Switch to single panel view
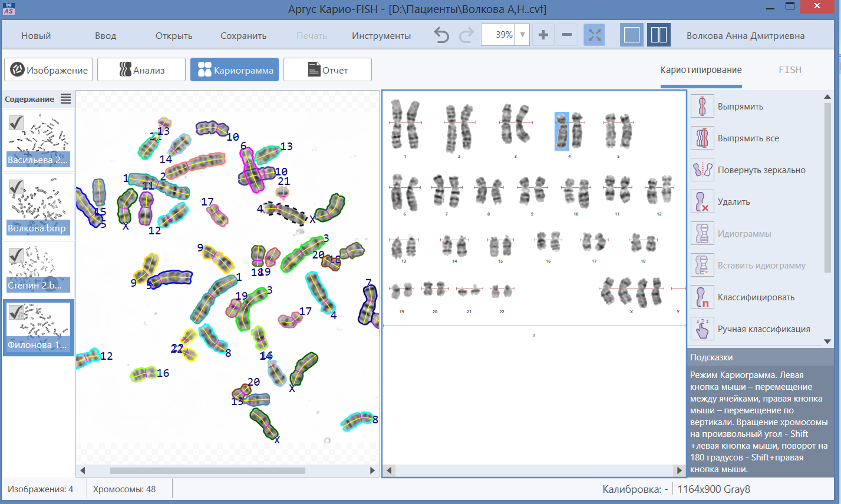 tap(632, 35)
